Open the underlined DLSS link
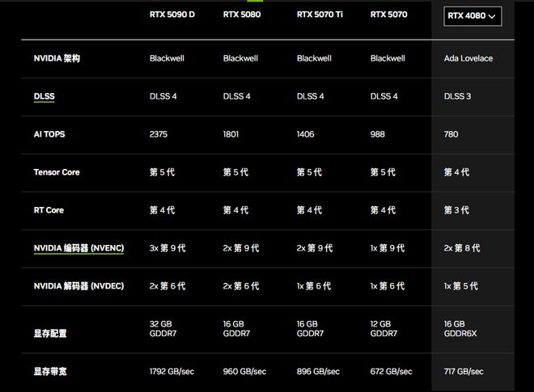 click(x=44, y=97)
